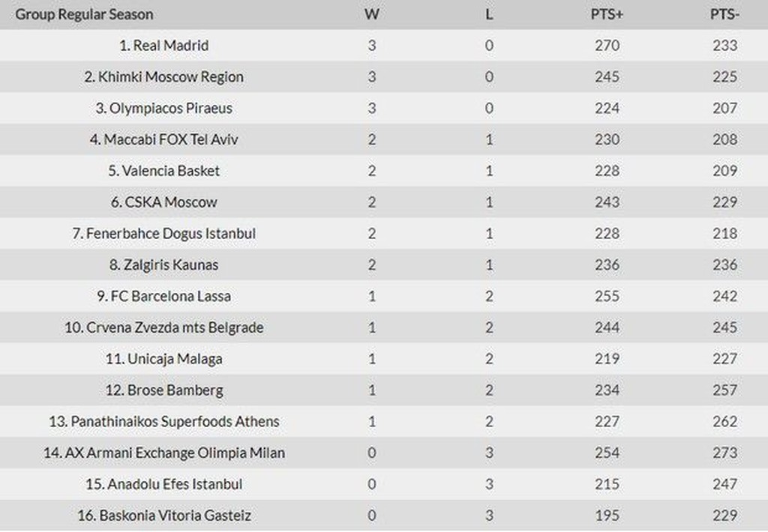Viewport: 768px width, 532px height.
Task: Open AX Armani Exchange Olimpia Milan
Action: click(163, 453)
